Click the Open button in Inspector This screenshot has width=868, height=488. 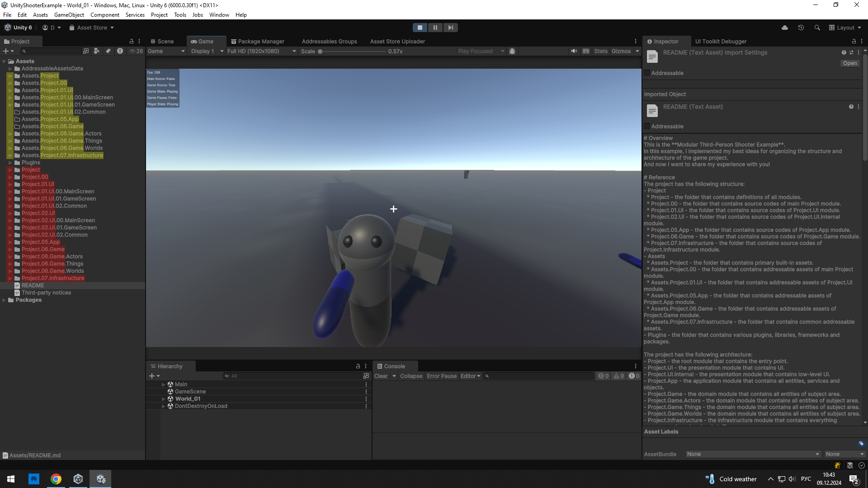(x=849, y=63)
